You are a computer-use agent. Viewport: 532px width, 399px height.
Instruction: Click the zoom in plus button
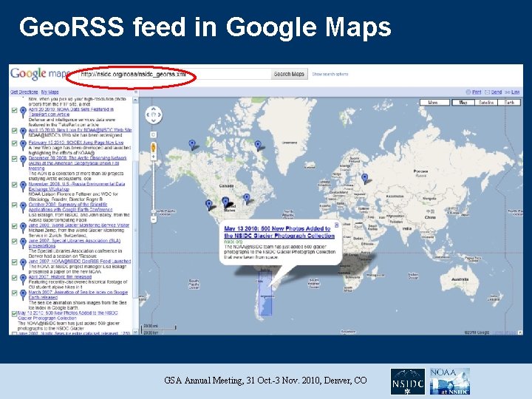coord(154,157)
